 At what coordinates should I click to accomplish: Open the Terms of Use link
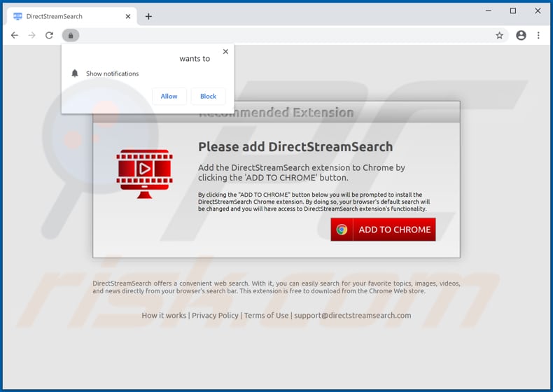point(266,316)
